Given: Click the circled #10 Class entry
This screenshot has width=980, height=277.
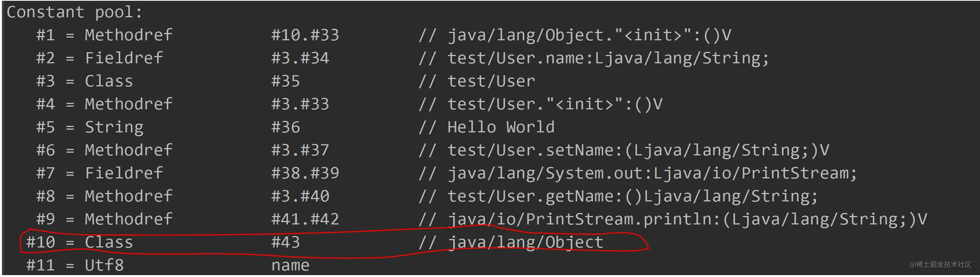Looking at the screenshot, I should pyautogui.click(x=80, y=242).
